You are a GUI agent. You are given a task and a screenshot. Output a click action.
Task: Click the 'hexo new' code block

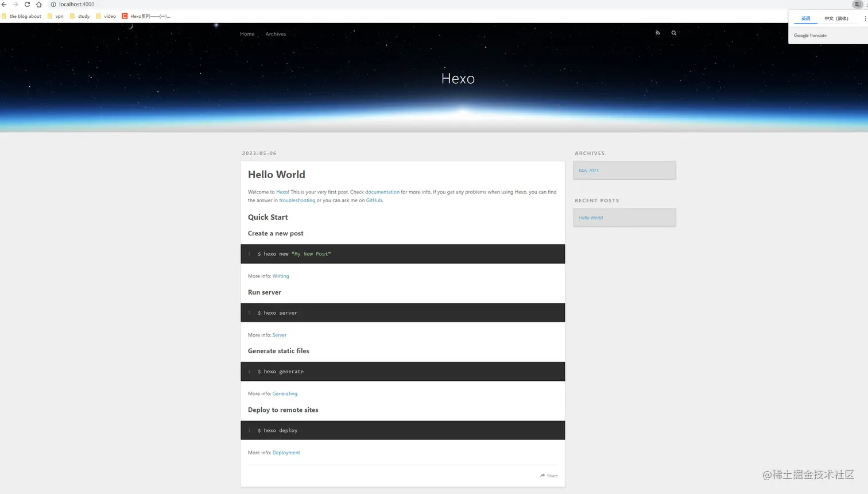402,254
